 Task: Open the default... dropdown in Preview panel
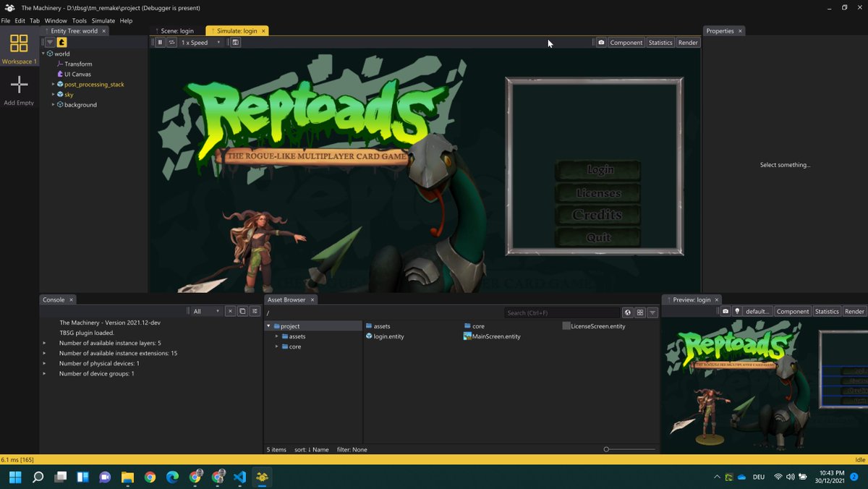pyautogui.click(x=758, y=311)
